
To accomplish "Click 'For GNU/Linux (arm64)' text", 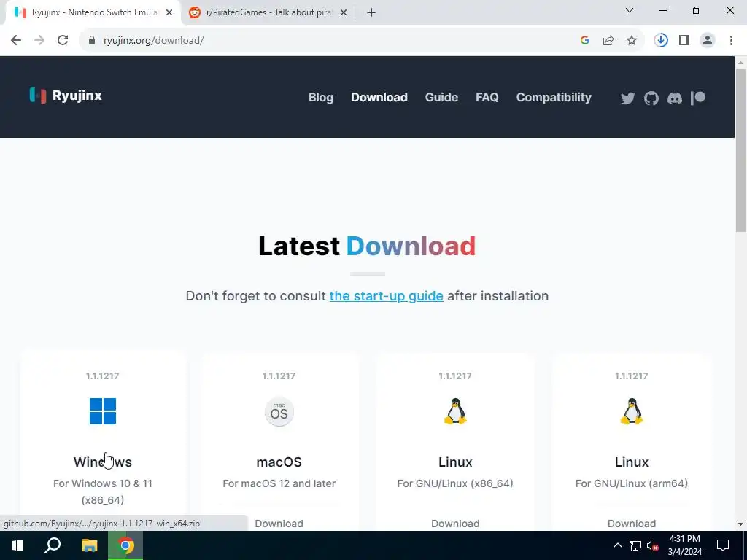I will pyautogui.click(x=631, y=483).
